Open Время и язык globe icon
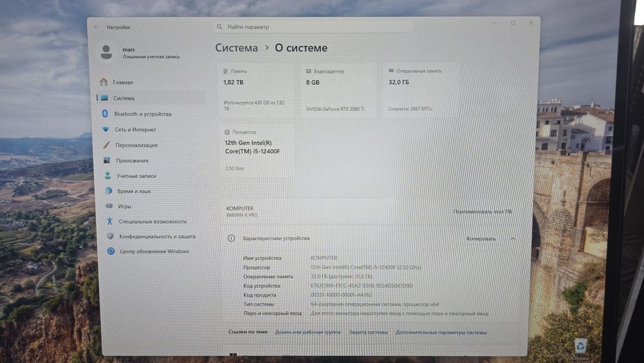 coord(108,191)
